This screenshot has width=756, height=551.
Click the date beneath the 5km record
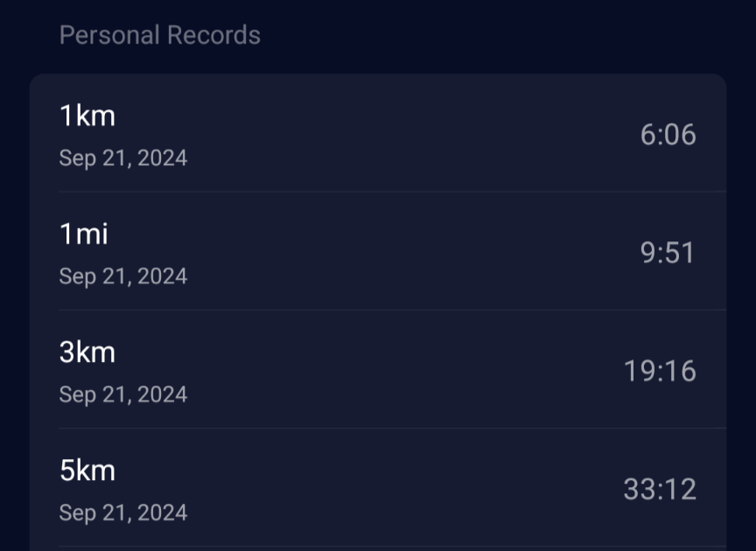click(x=123, y=513)
